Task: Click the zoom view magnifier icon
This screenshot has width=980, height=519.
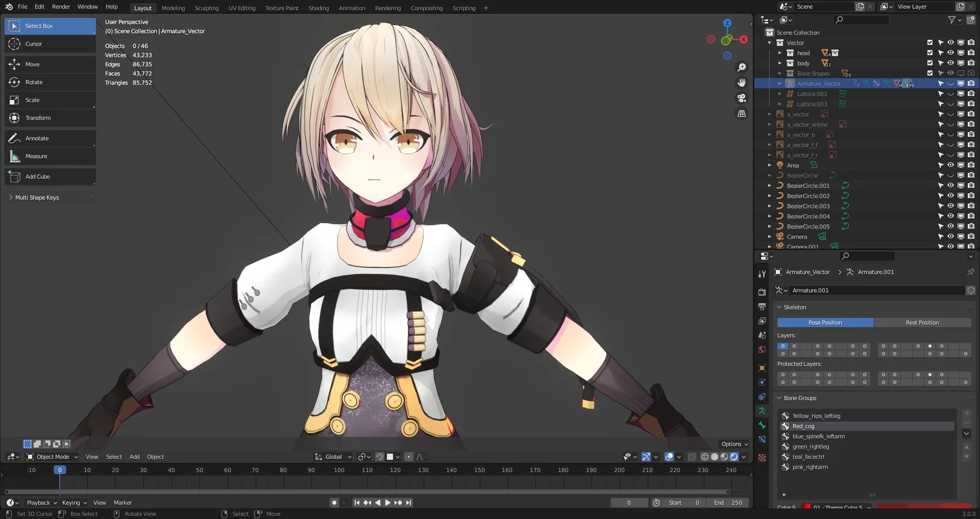Action: click(x=742, y=67)
